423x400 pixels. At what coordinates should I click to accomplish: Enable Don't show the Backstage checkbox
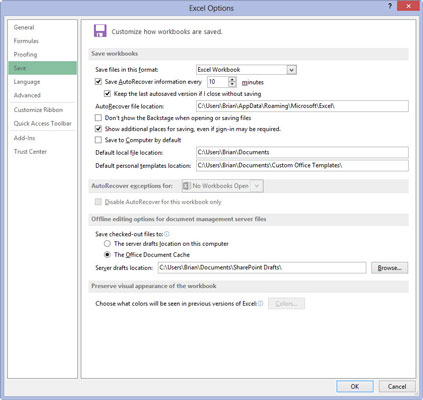[98, 118]
